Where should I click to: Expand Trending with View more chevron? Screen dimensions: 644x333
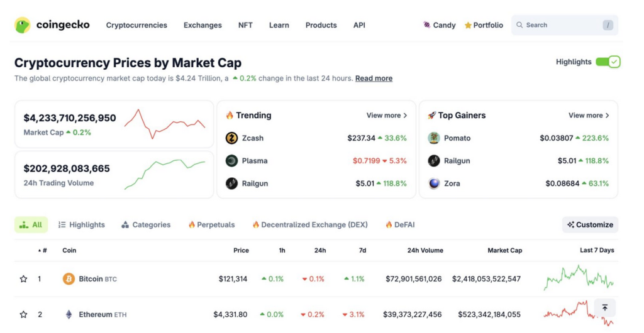pos(387,116)
